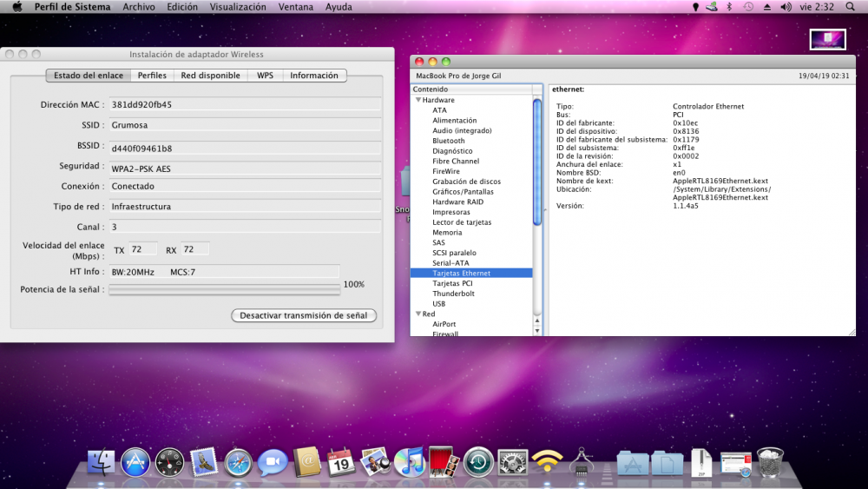
Task: Switch to the Red disponible tab
Action: 210,76
